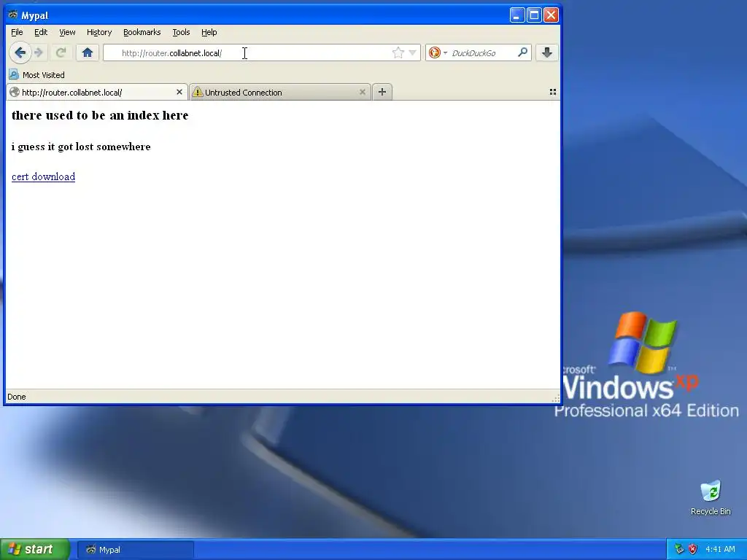The image size is (747, 560).
Task: Show the tab groups grid icon
Action: tap(553, 92)
